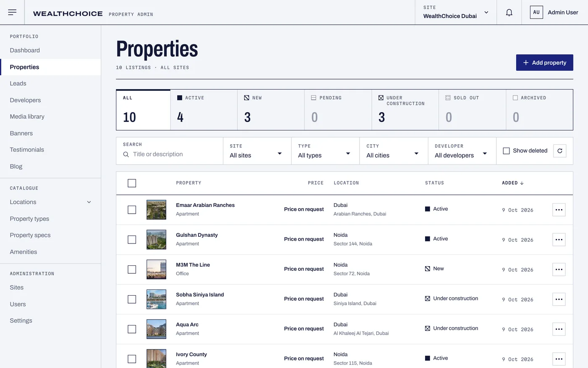Open actions menu for M3M The Line

(559, 269)
